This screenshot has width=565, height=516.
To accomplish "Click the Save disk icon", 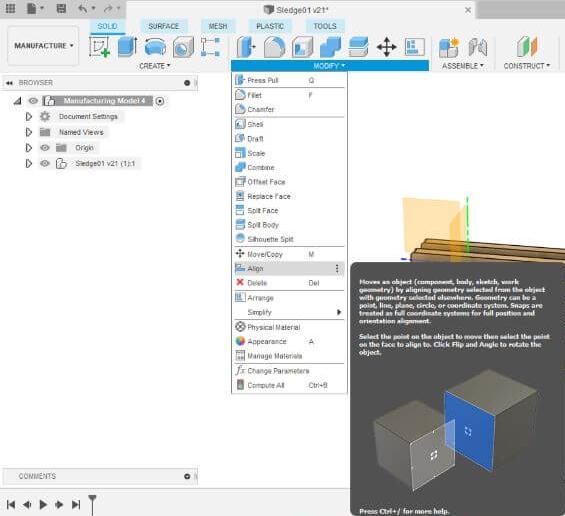I will (61, 8).
